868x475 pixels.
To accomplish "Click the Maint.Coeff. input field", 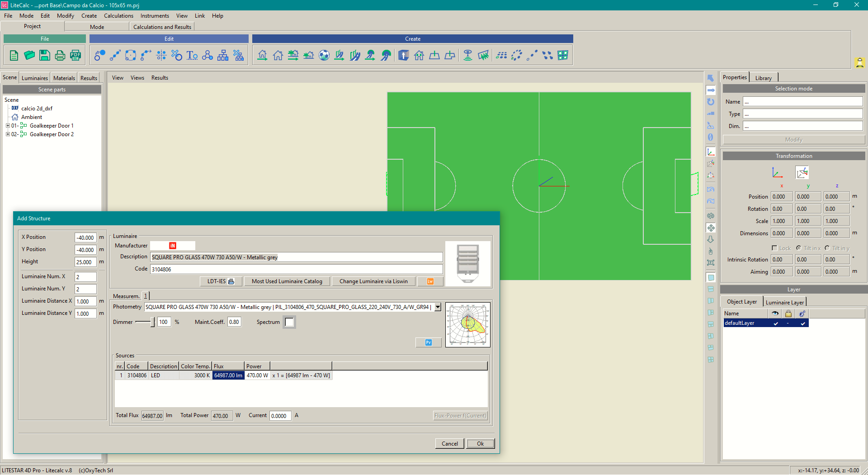I will point(234,322).
